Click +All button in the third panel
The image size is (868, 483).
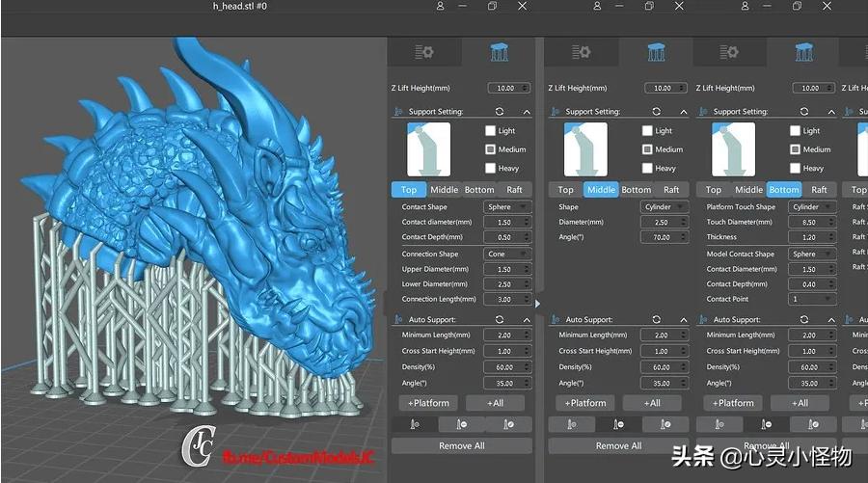(x=800, y=403)
